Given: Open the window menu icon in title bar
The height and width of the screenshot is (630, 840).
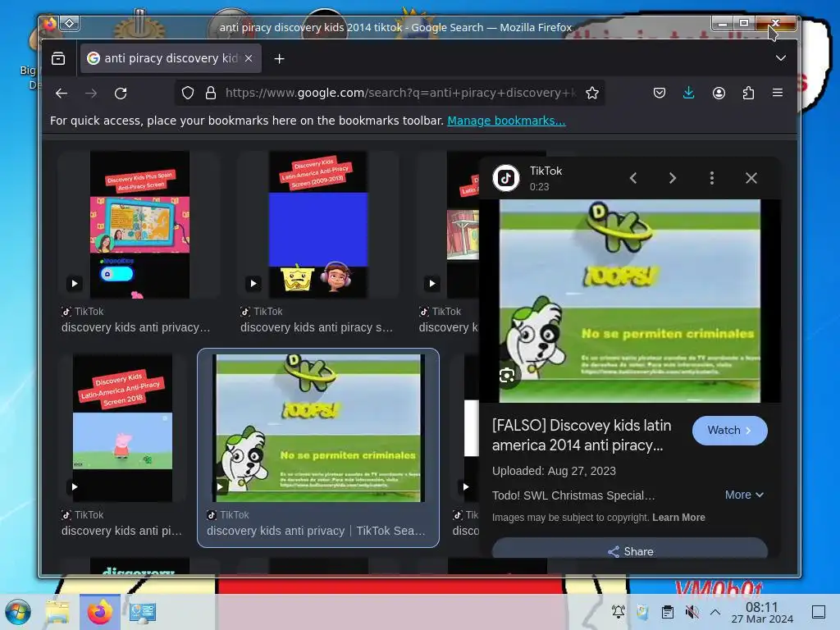Looking at the screenshot, I should (x=50, y=24).
